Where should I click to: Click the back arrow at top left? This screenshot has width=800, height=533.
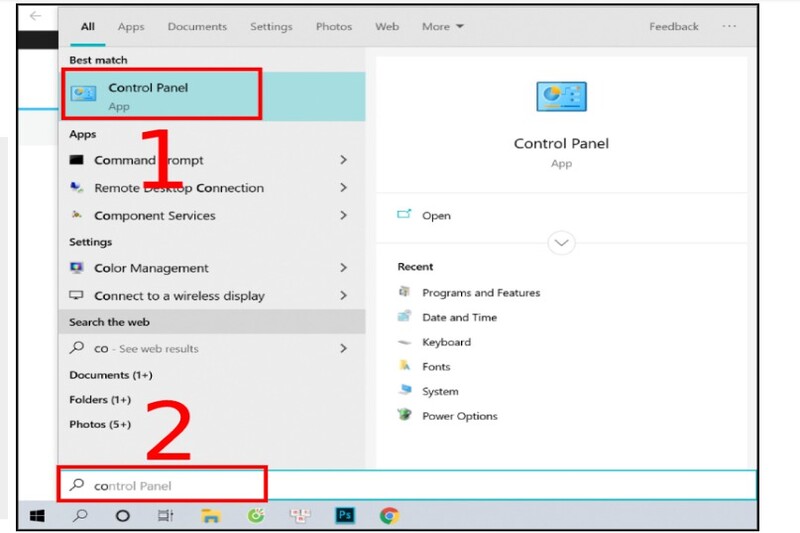[x=35, y=16]
